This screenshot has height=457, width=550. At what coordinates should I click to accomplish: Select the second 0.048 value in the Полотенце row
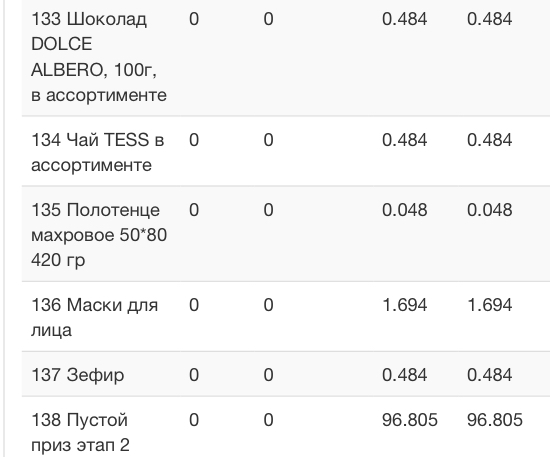click(x=489, y=210)
